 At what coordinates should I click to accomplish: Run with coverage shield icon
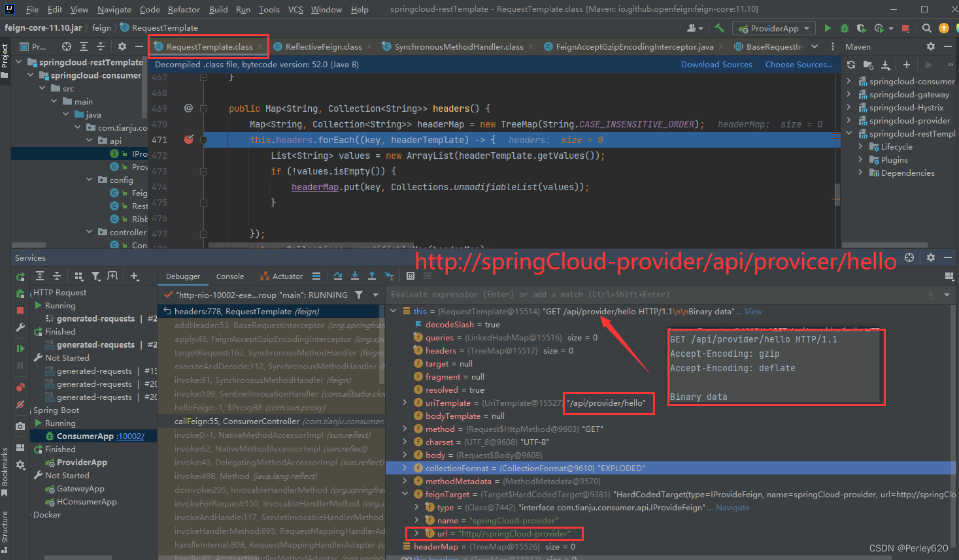click(861, 28)
